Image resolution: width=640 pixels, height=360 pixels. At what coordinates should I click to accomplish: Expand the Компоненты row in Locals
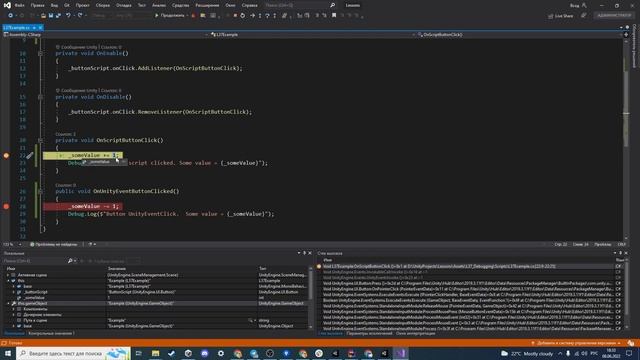(x=13, y=309)
